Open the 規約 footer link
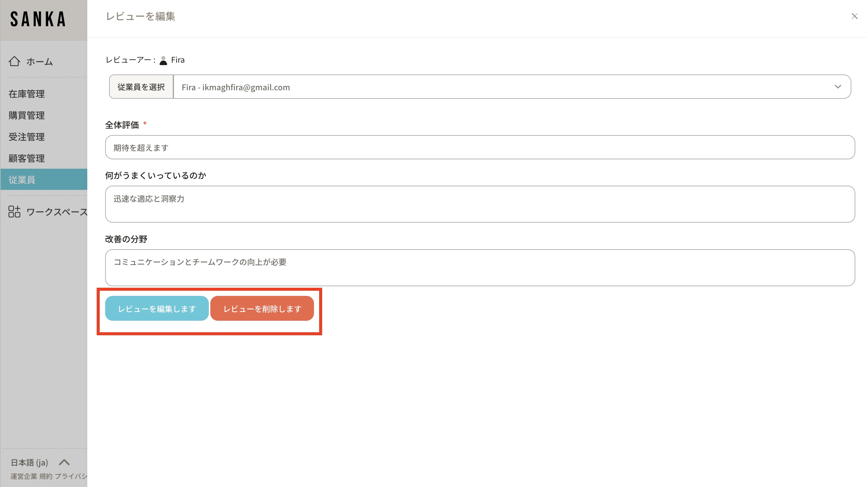868x487 pixels. [46, 476]
